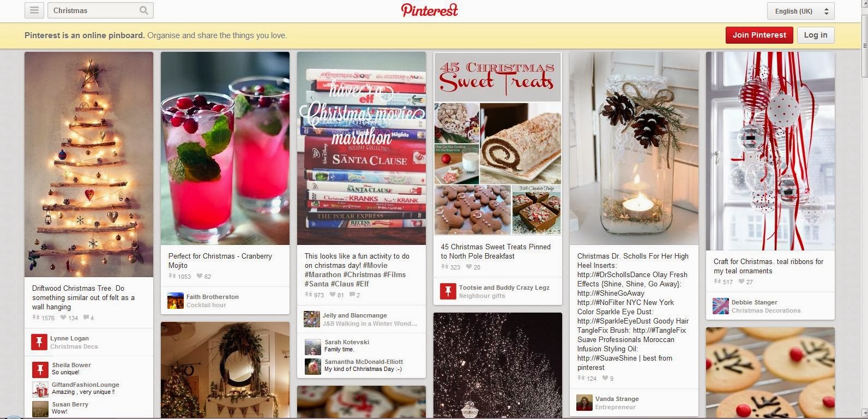Open the Cocktail hour board link
Screen dimensions: 868x419
coord(206,305)
